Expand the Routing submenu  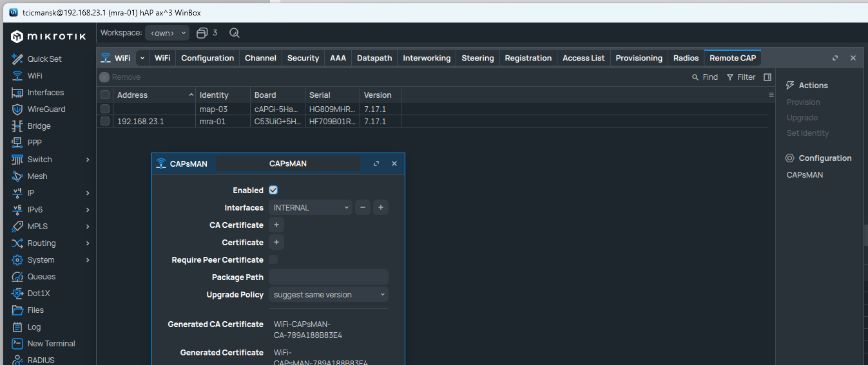click(88, 243)
